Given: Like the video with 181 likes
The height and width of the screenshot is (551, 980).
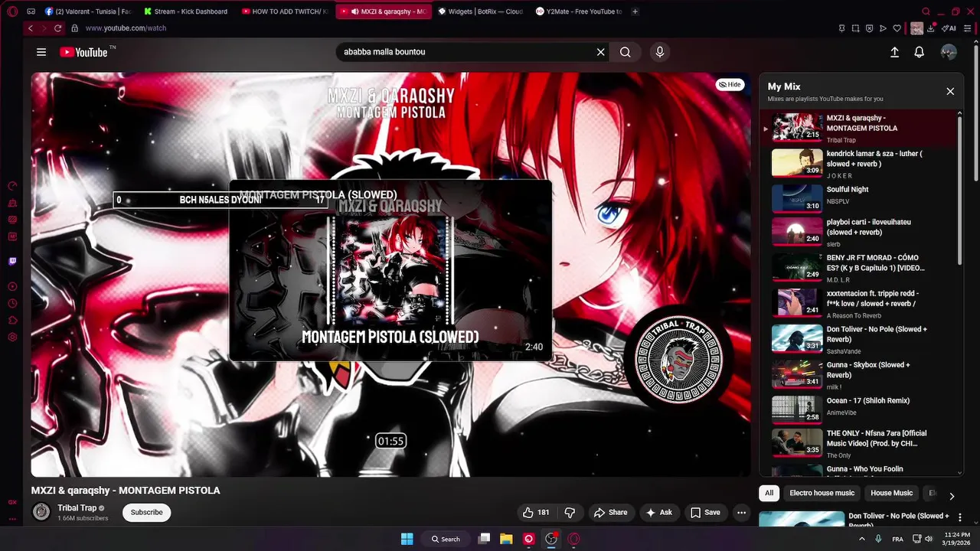Looking at the screenshot, I should click(x=536, y=513).
